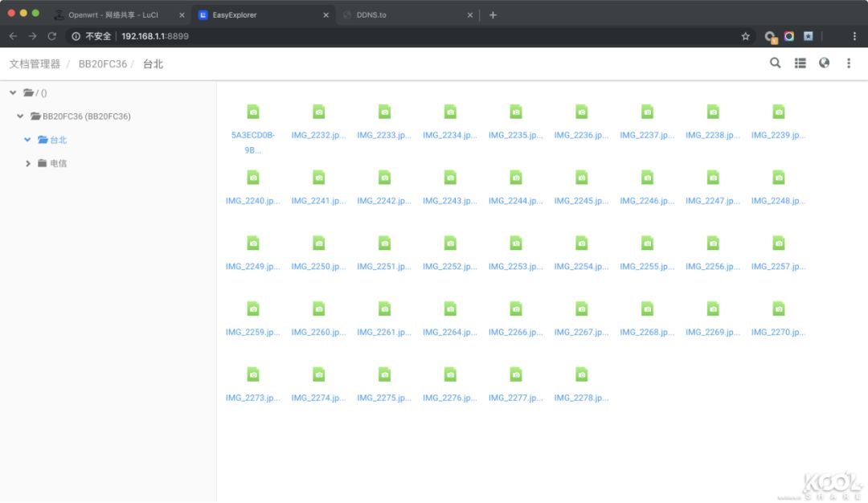868x503 pixels.
Task: Click the 台北 breadcrumb item
Action: (153, 64)
